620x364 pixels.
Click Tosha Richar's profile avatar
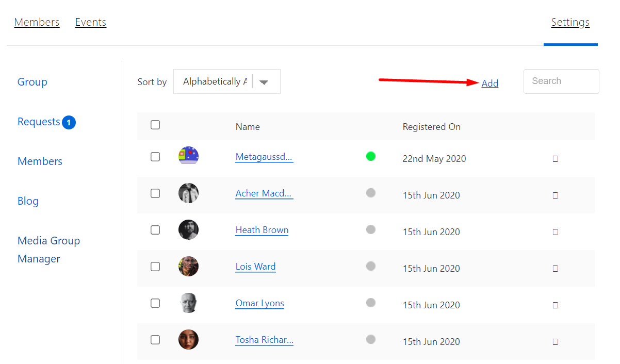click(x=188, y=340)
